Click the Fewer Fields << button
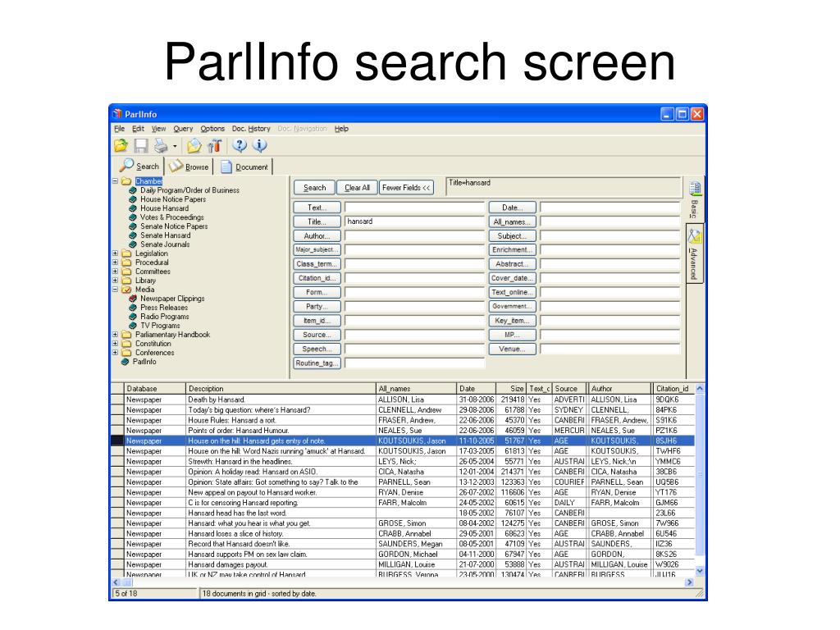 click(406, 188)
